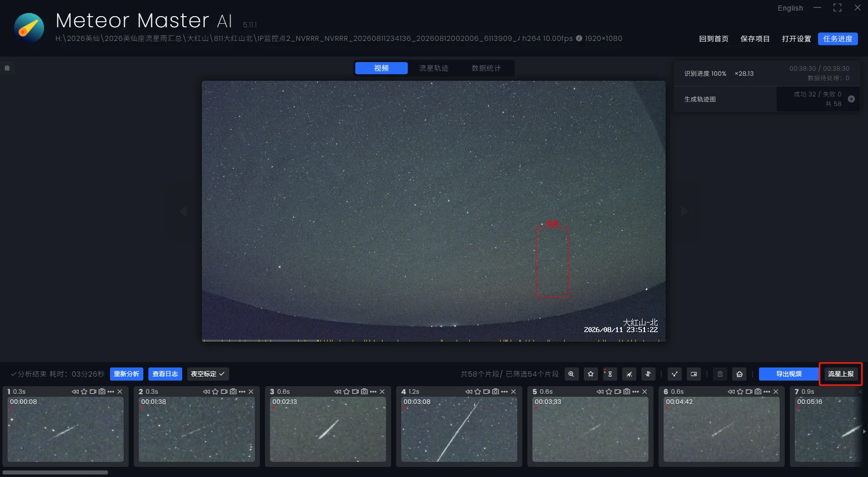The width and height of the screenshot is (868, 477).
Task: Remove clip 2 with its X icon
Action: pos(251,392)
